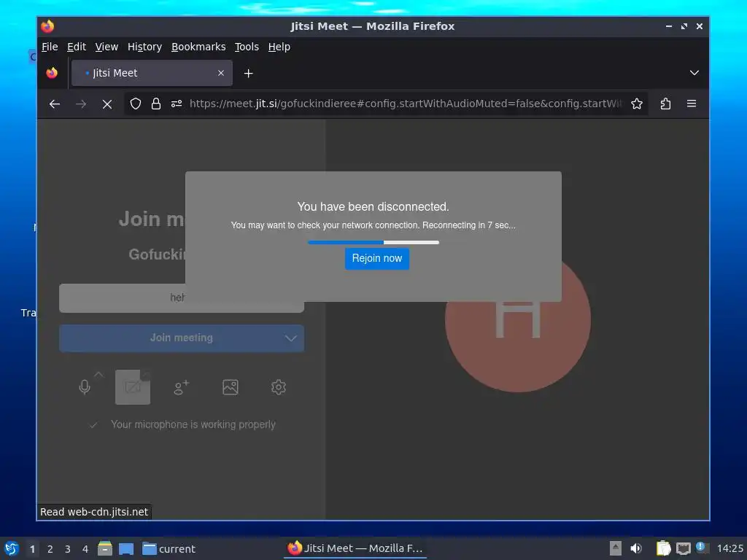Open the notification alert tray icon
This screenshot has height=560, width=747.
(x=702, y=548)
